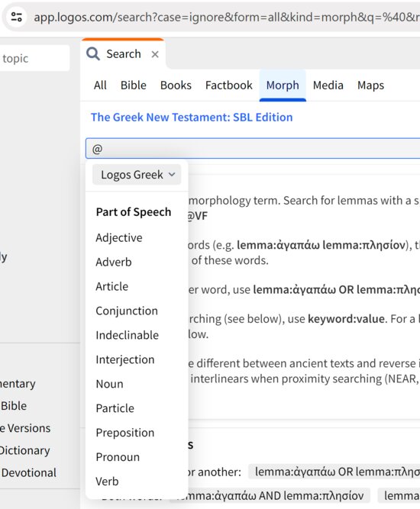Open the Devotional item in left sidebar
This screenshot has width=420, height=509.
(28, 473)
